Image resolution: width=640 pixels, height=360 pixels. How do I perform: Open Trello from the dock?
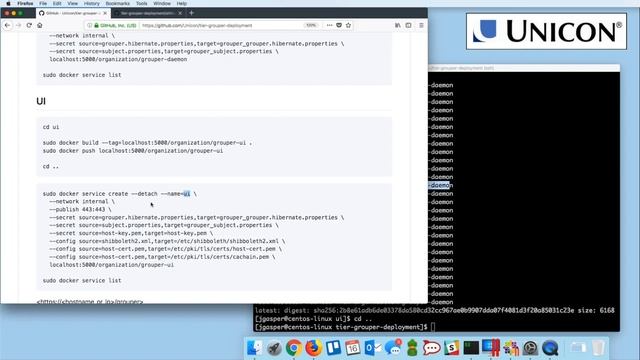click(x=333, y=348)
